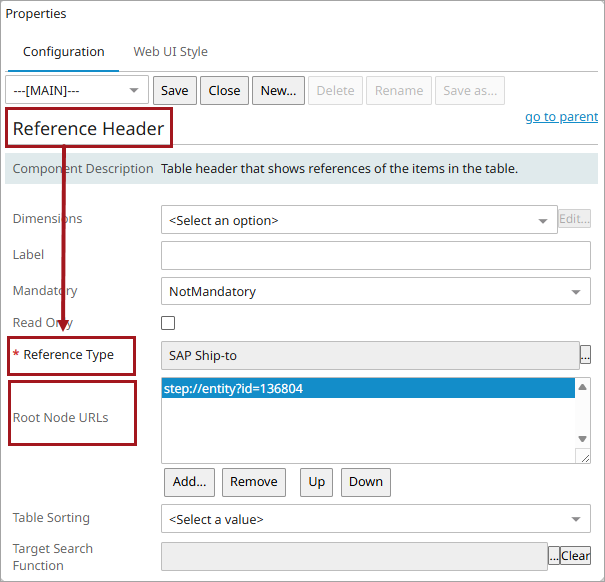Image resolution: width=605 pixels, height=582 pixels.
Task: Click the Close button
Action: click(224, 90)
